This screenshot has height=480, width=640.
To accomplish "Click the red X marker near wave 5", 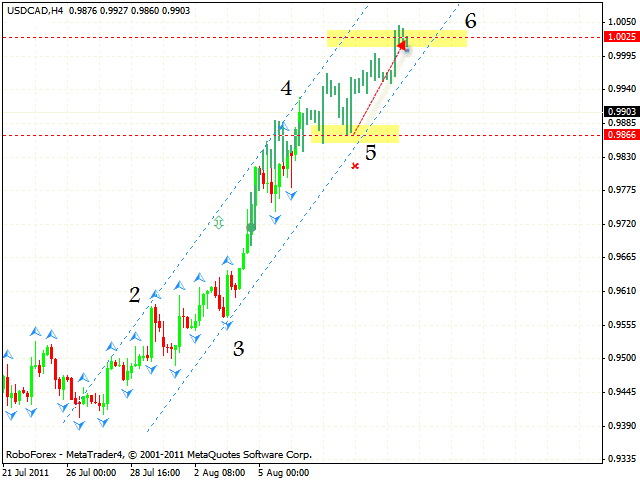I will click(x=355, y=166).
